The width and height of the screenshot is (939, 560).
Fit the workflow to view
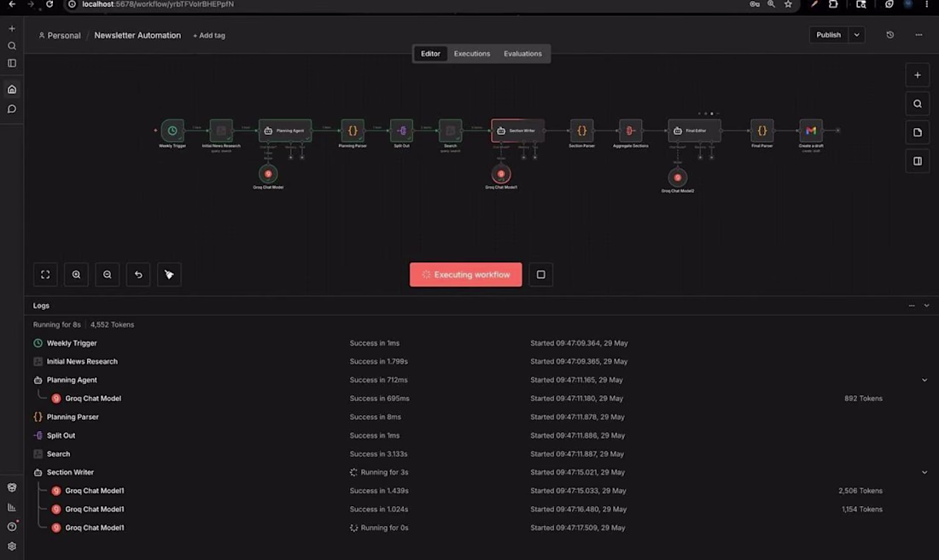tap(45, 274)
